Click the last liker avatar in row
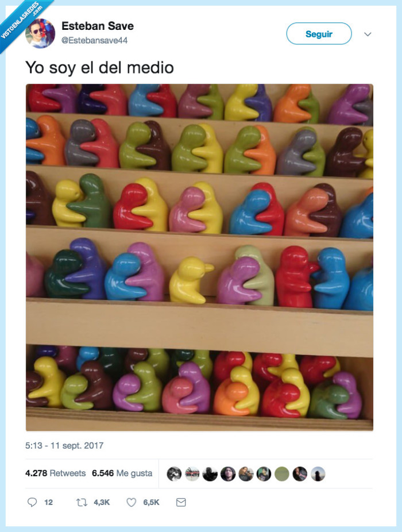Image resolution: width=402 pixels, height=532 pixels. (x=318, y=474)
